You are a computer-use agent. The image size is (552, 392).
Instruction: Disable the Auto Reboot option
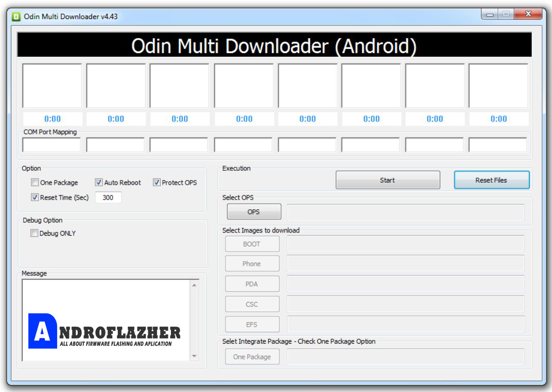(98, 182)
